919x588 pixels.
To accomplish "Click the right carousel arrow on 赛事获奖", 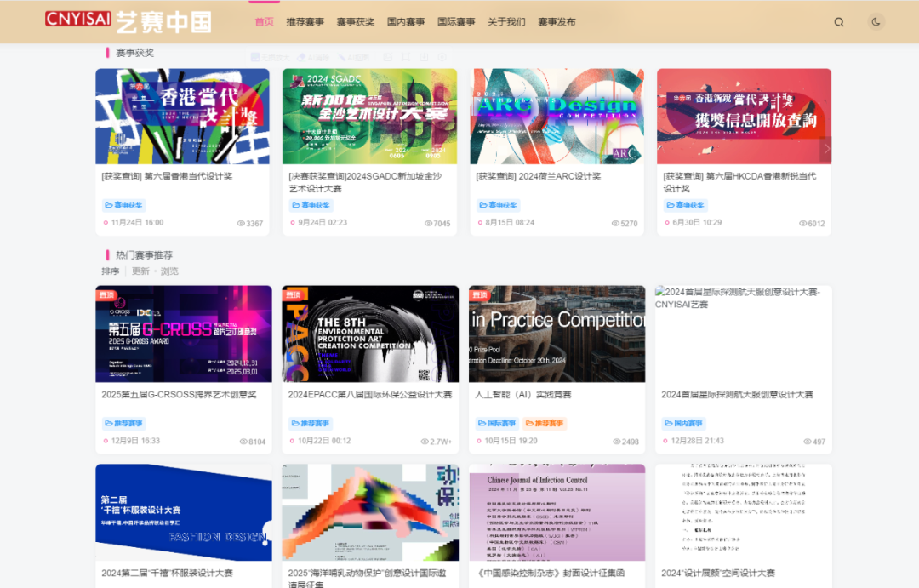I will point(825,149).
